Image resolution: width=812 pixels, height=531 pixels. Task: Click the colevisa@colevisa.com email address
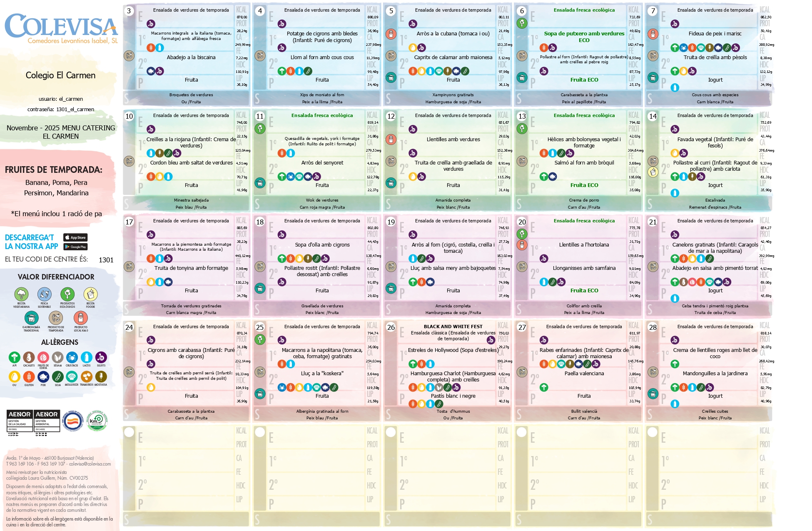tap(90, 464)
